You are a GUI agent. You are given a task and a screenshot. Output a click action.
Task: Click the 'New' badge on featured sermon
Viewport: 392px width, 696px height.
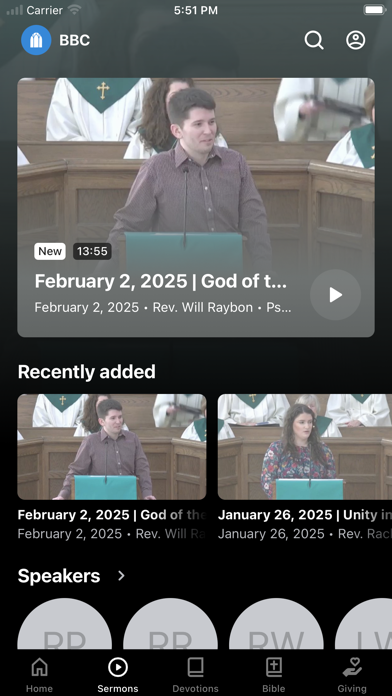[50, 251]
